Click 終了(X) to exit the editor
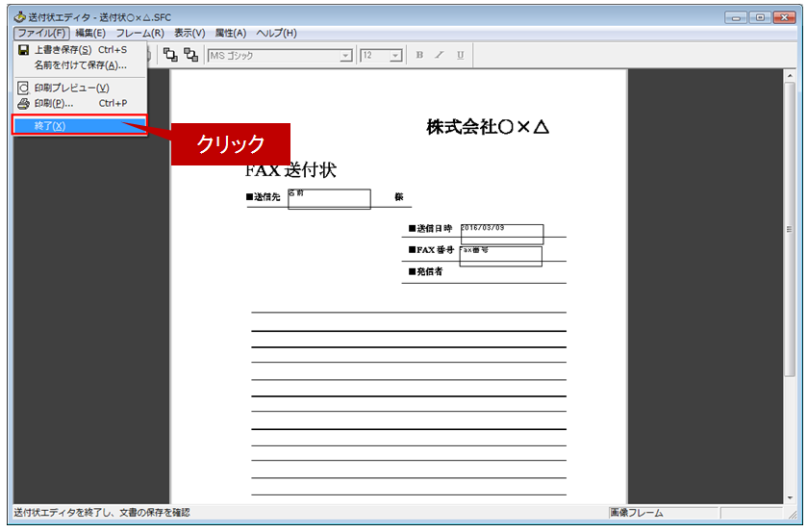The image size is (807, 532). pyautogui.click(x=80, y=126)
